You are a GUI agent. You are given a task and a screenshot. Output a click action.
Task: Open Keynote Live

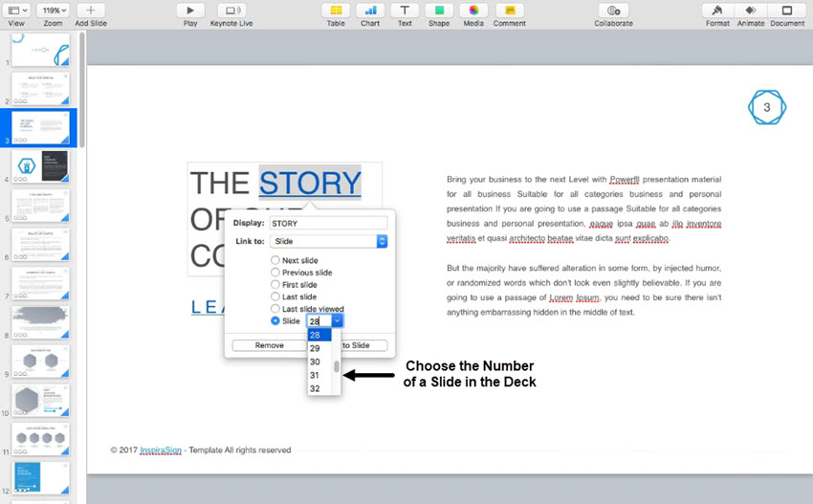tap(231, 11)
